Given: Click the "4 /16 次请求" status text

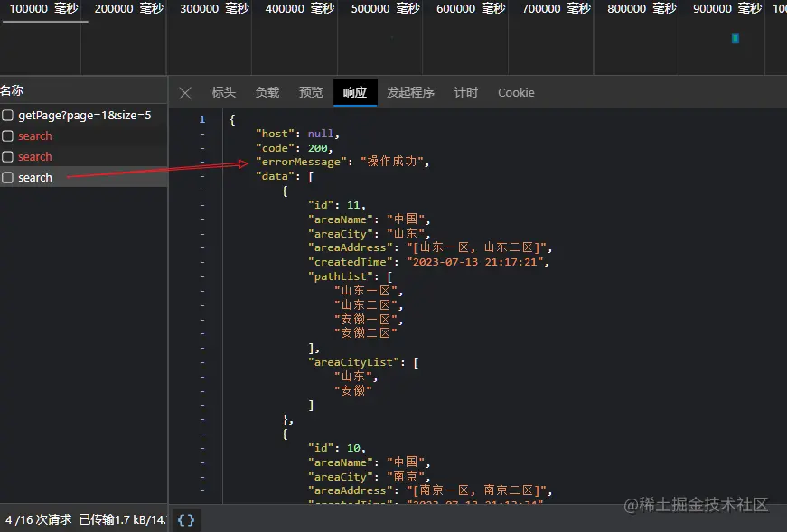Looking at the screenshot, I should (x=39, y=519).
